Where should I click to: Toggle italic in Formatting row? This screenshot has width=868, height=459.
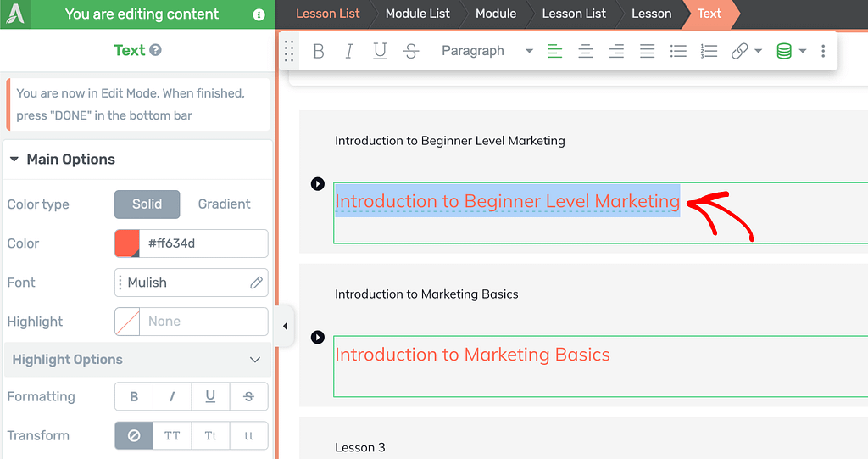172,396
